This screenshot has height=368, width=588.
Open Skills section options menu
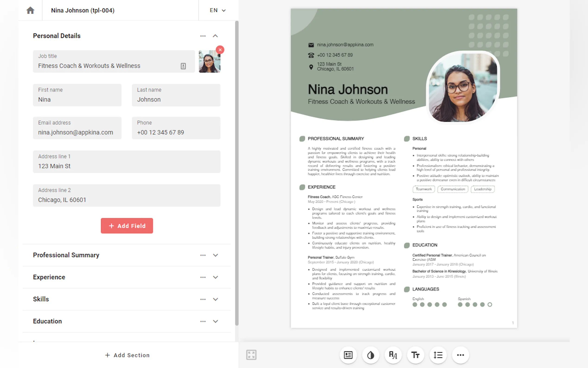(x=203, y=299)
